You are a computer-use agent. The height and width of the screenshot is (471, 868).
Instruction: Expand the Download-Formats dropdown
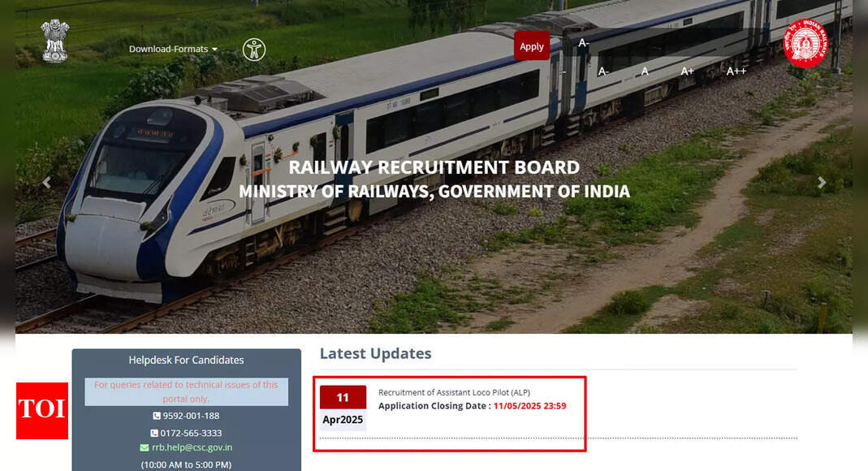(173, 50)
